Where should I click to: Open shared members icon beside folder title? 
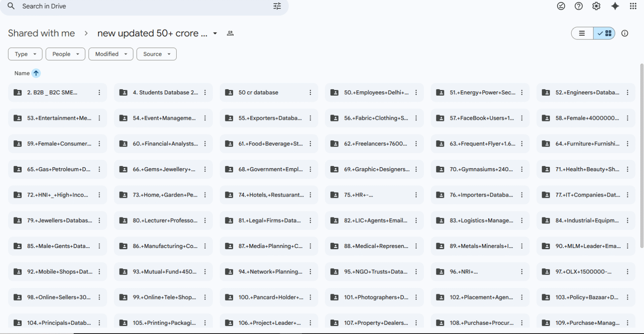[230, 33]
